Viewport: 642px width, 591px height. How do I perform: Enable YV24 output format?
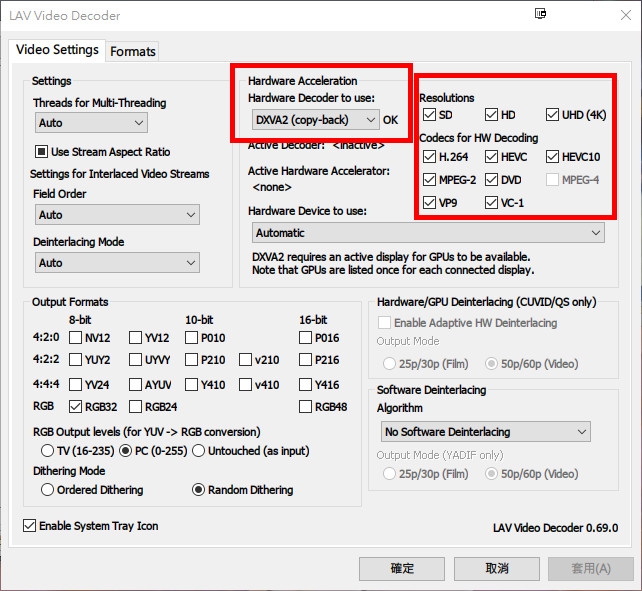click(75, 385)
